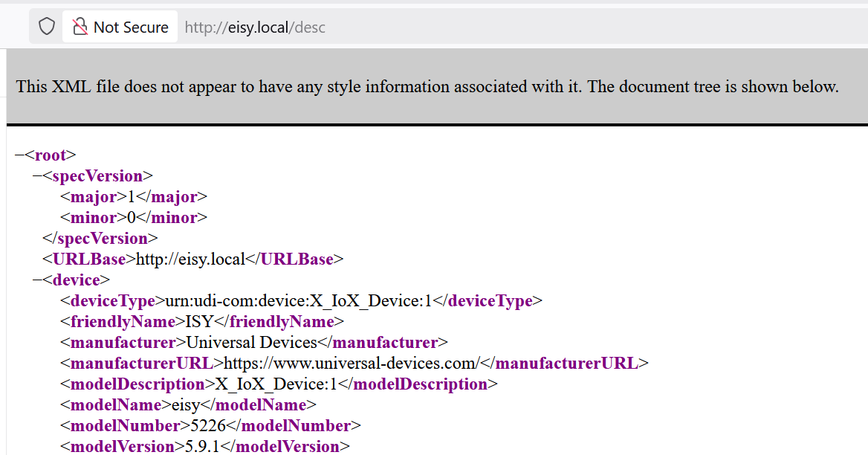Click the eisy.local/desc address bar URL
The width and height of the screenshot is (868, 455).
[255, 27]
